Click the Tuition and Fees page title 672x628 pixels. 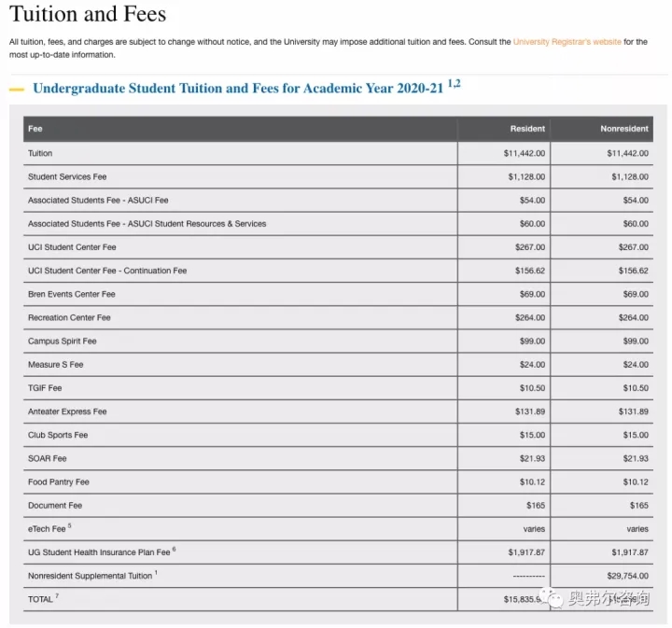pos(88,14)
